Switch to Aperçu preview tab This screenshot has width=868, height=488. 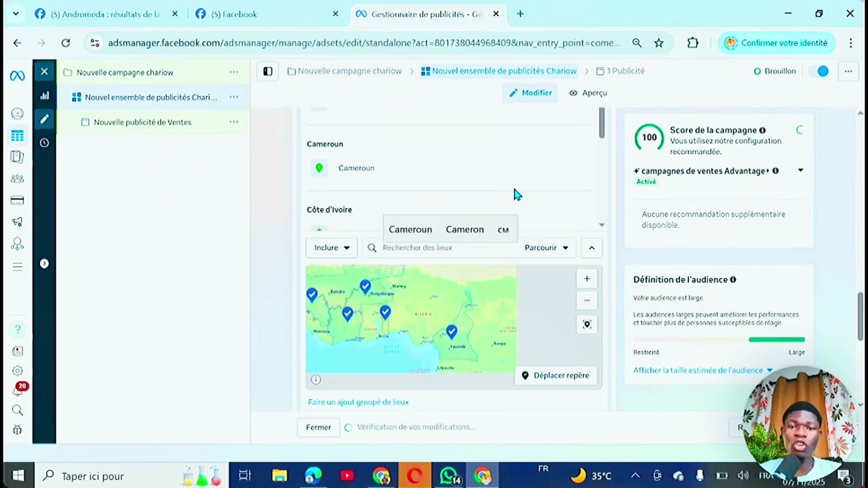click(x=588, y=93)
